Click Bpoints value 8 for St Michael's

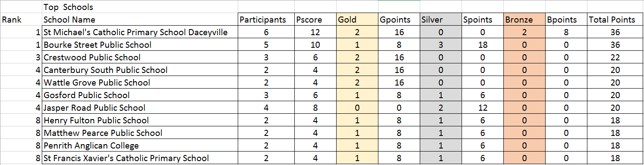point(566,32)
